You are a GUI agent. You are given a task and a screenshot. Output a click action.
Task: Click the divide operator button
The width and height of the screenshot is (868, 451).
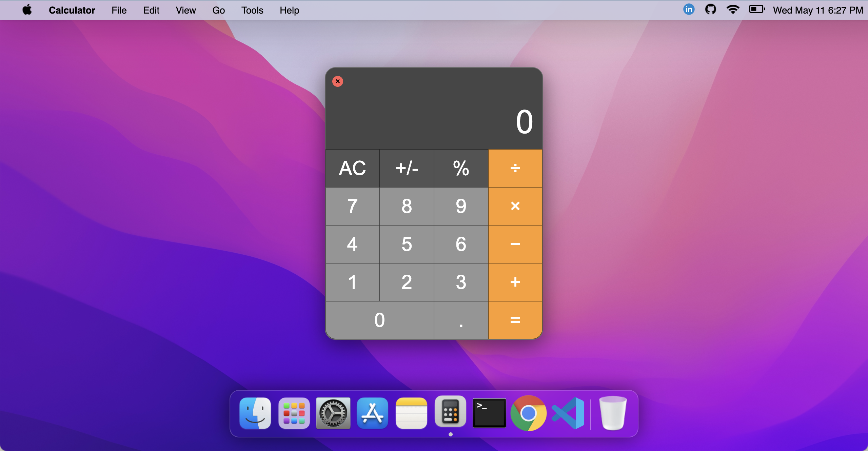515,168
